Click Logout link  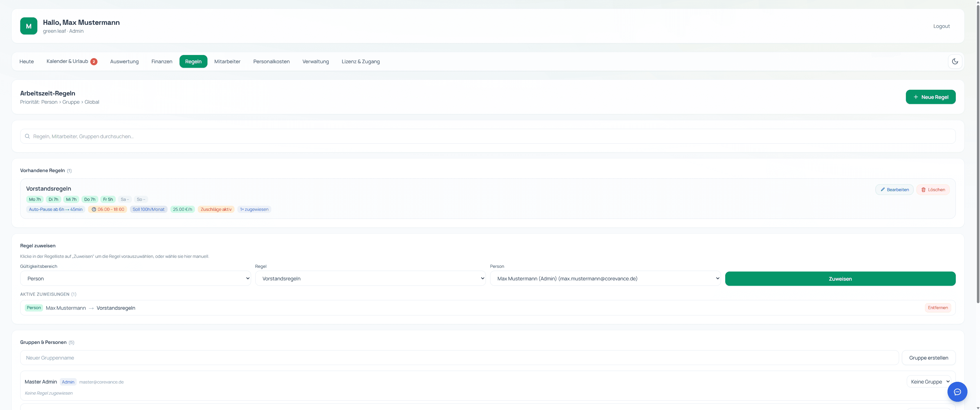941,26
